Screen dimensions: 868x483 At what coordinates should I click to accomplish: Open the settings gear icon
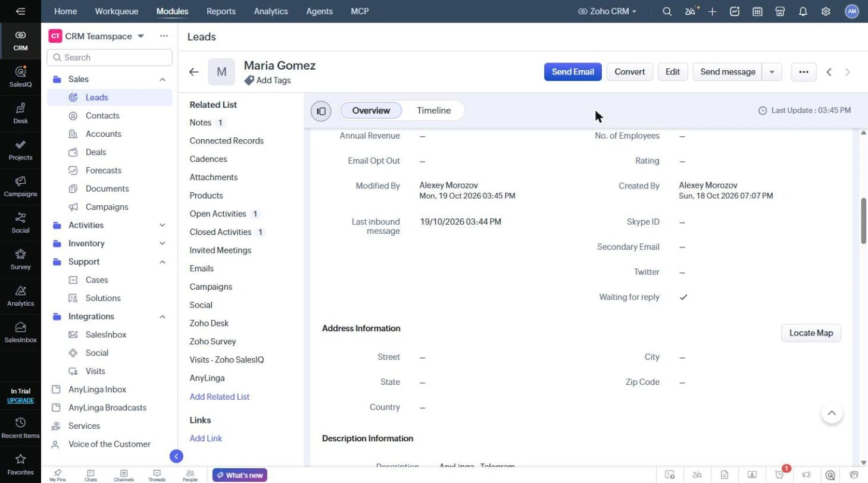pos(826,11)
